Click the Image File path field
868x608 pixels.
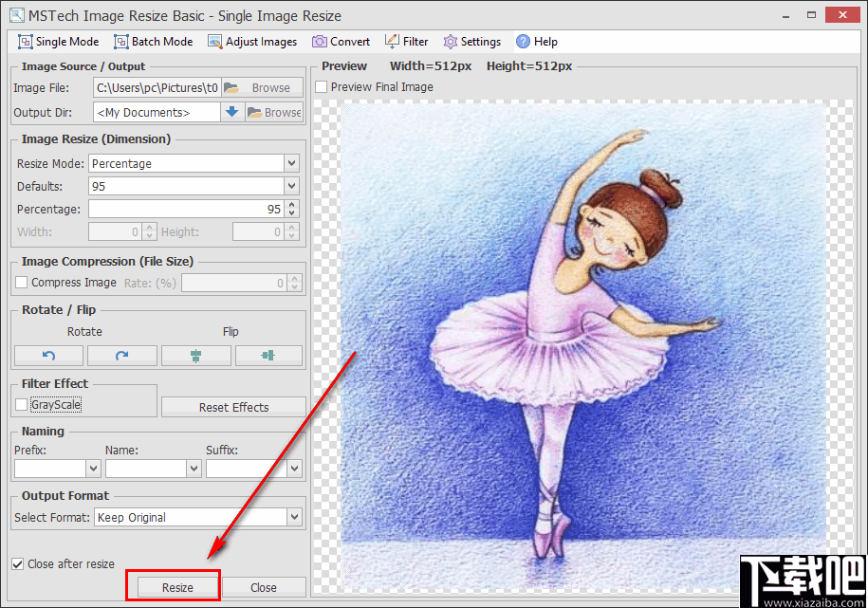157,87
